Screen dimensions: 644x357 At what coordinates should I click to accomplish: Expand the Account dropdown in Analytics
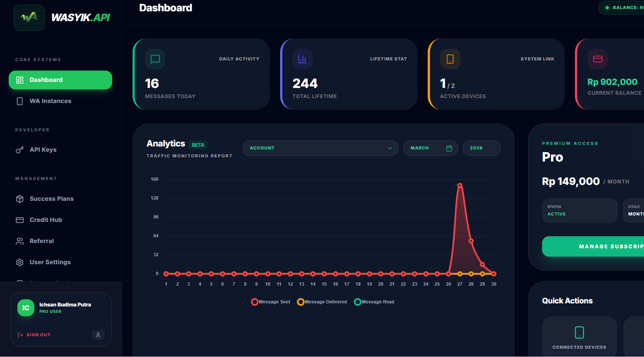click(x=320, y=148)
